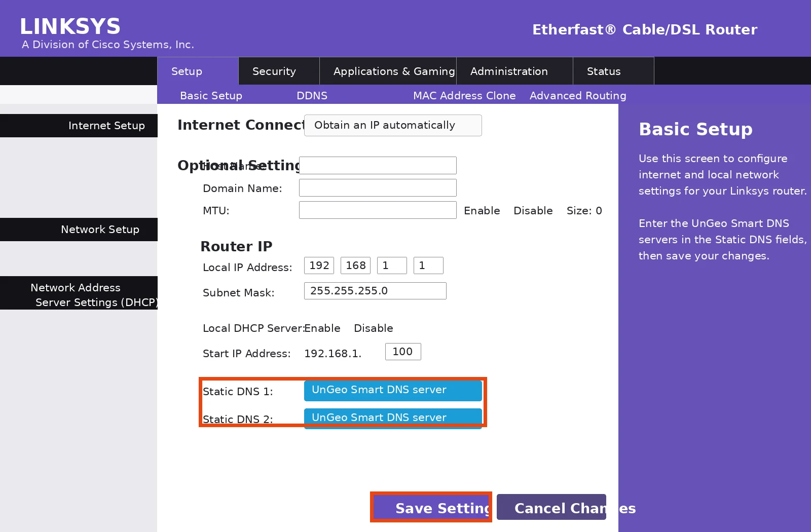
Task: Open the Setup tab
Action: pos(198,71)
